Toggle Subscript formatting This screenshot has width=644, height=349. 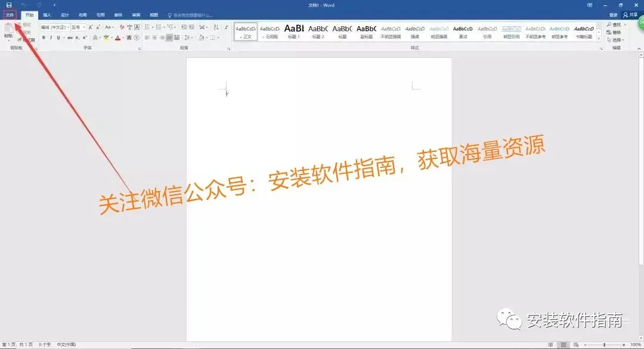(77, 38)
